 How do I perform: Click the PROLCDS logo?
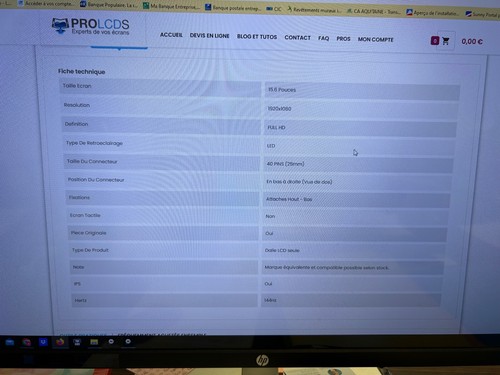pos(91,26)
